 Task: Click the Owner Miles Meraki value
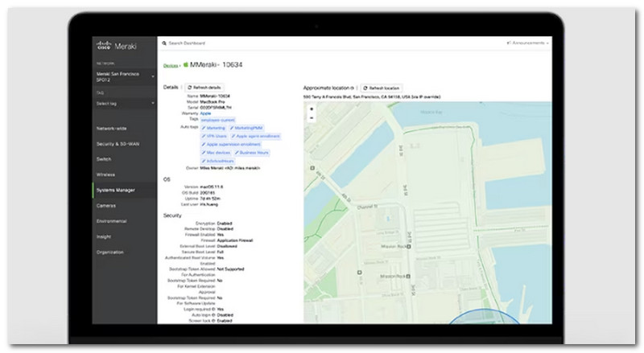(230, 168)
